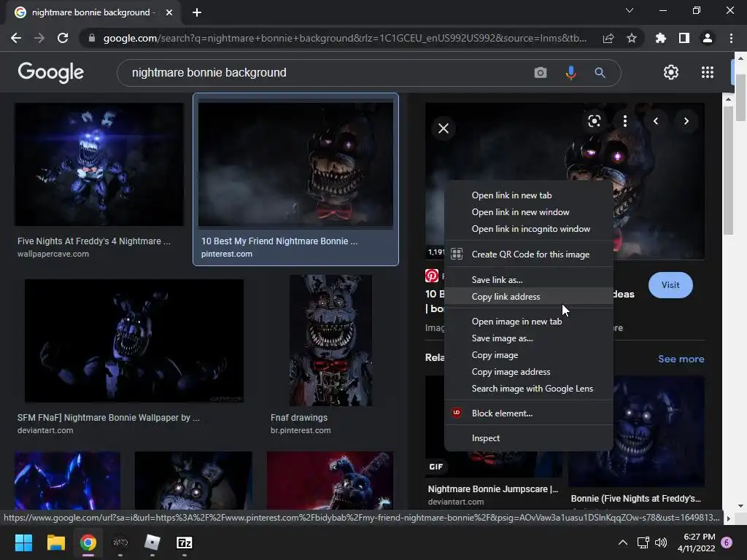The width and height of the screenshot is (747, 560).
Task: Open the preview image more options menu
Action: (625, 121)
